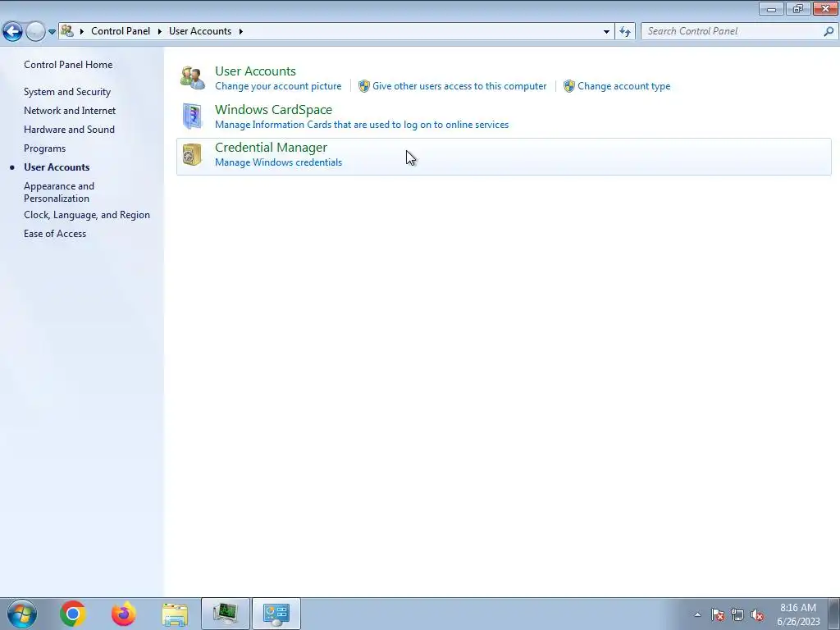This screenshot has width=840, height=630.
Task: Go to Control Panel Home
Action: (68, 64)
